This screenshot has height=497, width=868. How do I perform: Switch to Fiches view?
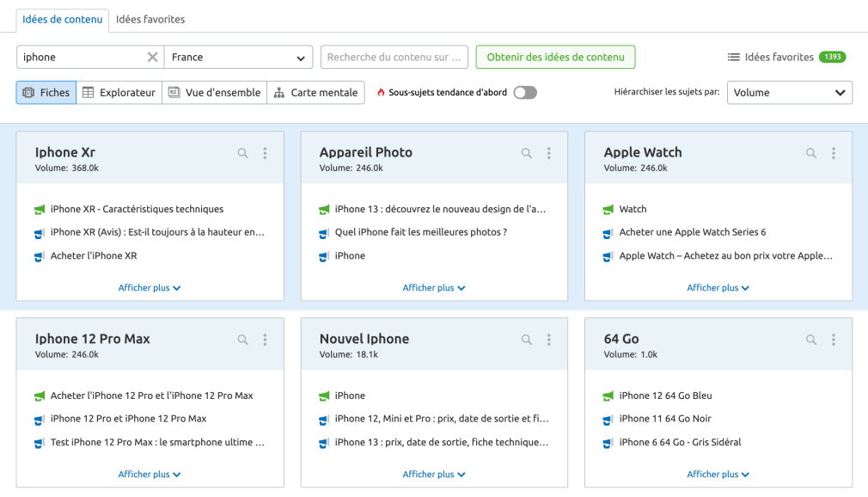(x=46, y=93)
